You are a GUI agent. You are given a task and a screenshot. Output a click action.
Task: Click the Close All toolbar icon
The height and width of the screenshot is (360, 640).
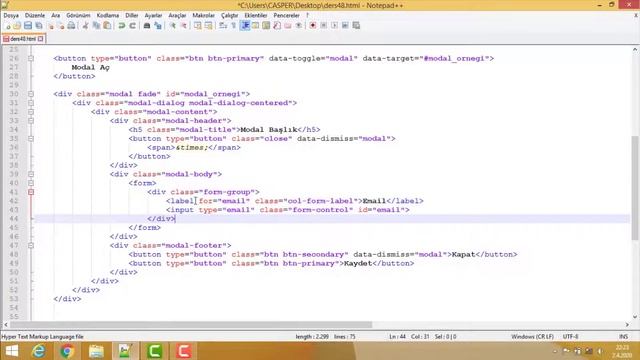click(x=61, y=26)
